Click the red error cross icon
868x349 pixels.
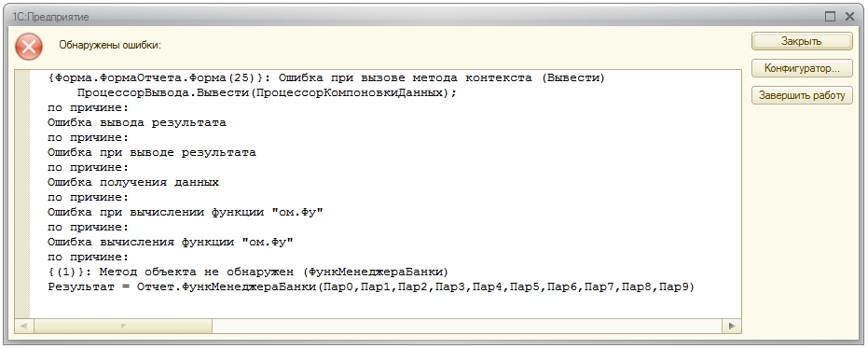coord(29,46)
